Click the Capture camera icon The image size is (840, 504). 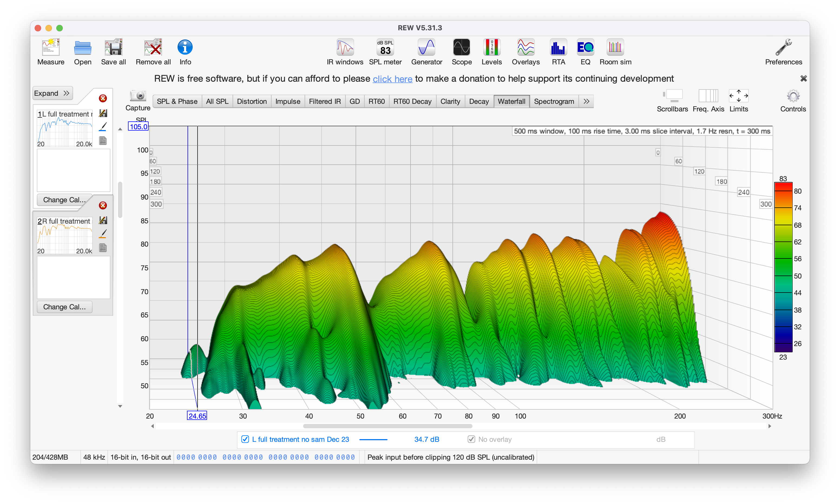138,96
